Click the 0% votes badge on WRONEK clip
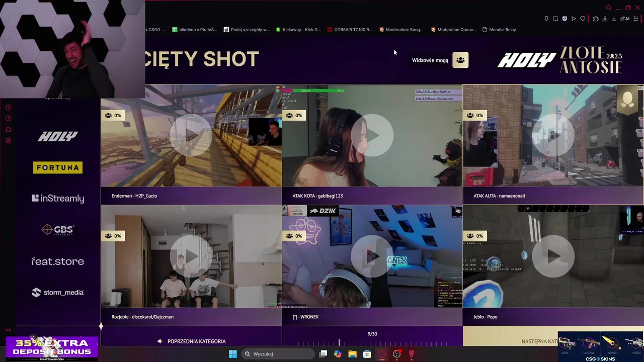The width and height of the screenshot is (644, 362). (x=294, y=236)
